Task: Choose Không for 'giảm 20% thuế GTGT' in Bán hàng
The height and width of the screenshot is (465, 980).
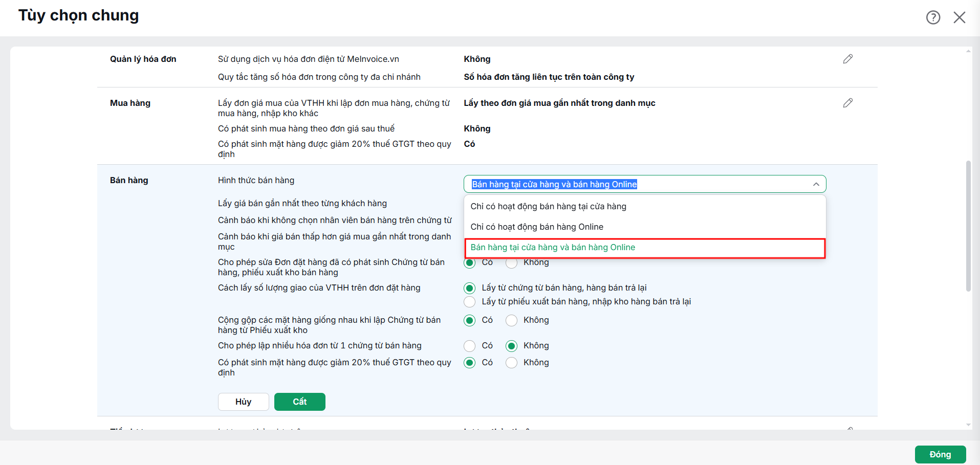Action: click(x=511, y=363)
